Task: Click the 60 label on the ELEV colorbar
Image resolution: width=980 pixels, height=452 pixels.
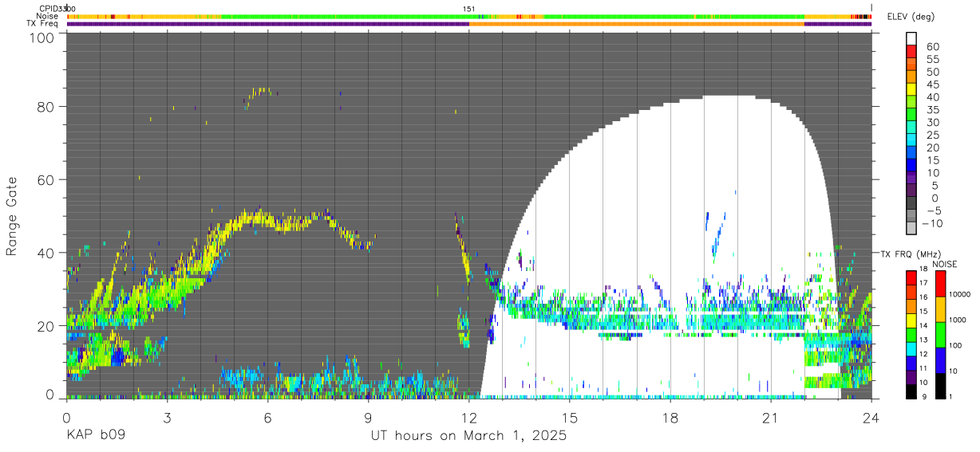Action: coord(933,46)
